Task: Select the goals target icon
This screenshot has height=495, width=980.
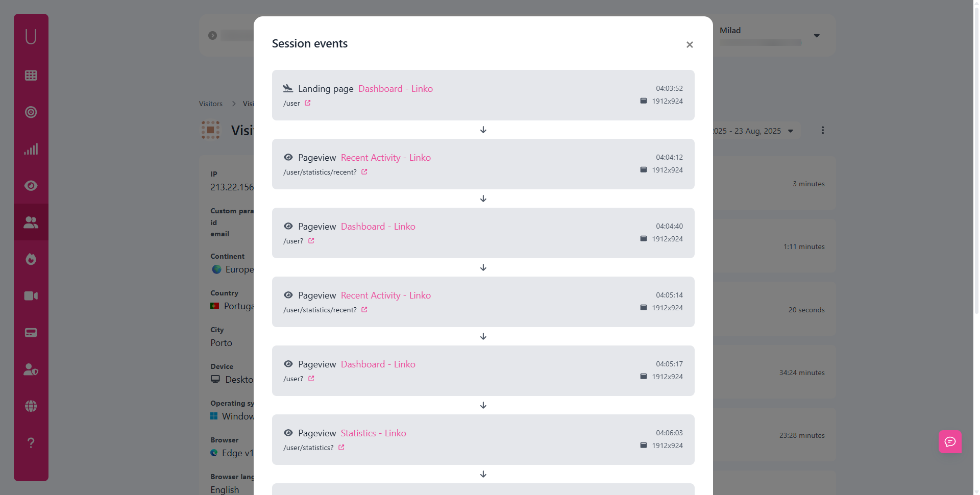Action: [31, 112]
